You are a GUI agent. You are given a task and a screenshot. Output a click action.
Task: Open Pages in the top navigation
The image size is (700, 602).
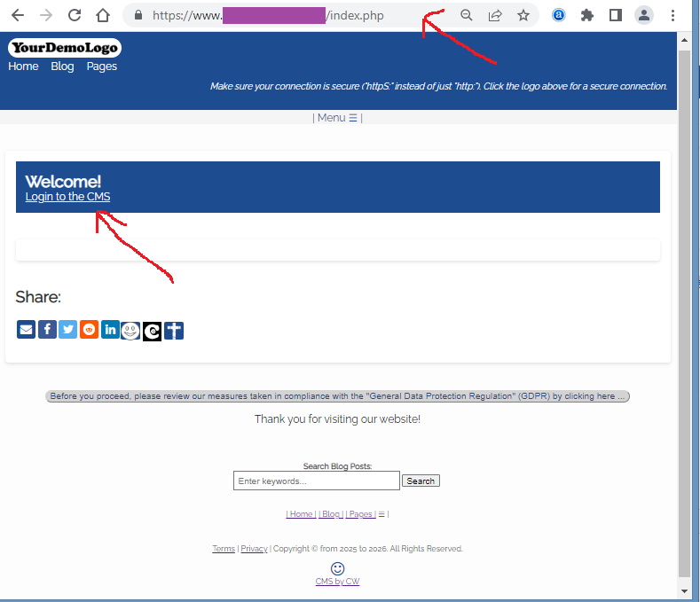102,66
